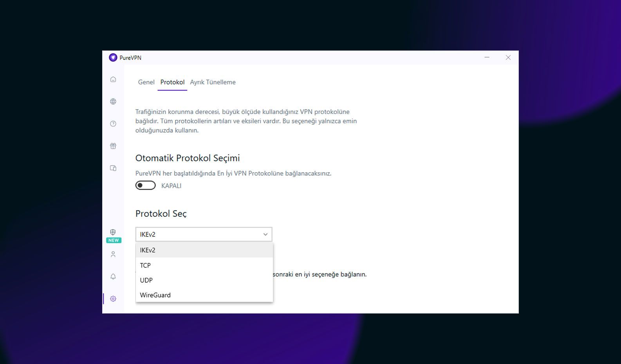Select IKEv2 from the protocol list
621x364 pixels.
[204, 250]
